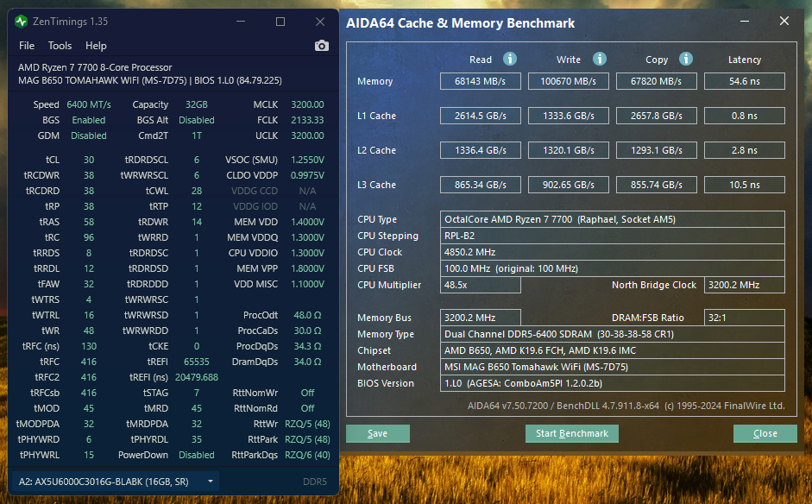The image size is (812, 504).
Task: Select L1 Cache Read value 2614.5 GB/s
Action: click(480, 116)
